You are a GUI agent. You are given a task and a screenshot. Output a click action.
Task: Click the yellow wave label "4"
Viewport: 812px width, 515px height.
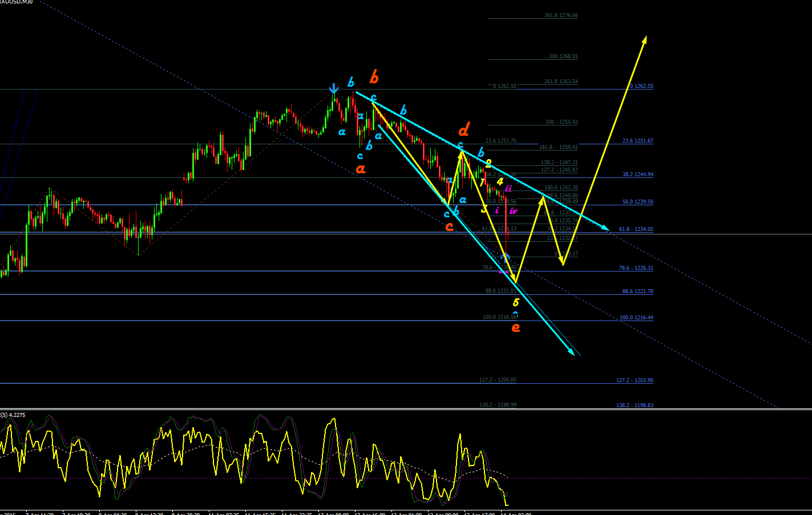coord(499,182)
